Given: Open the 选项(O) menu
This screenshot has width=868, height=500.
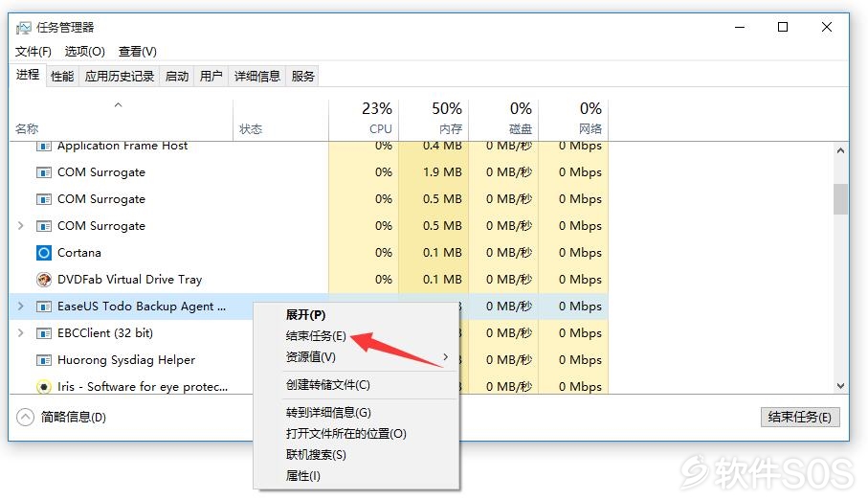Looking at the screenshot, I should 85,52.
